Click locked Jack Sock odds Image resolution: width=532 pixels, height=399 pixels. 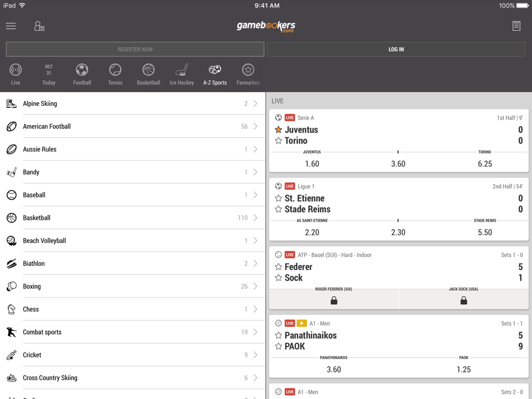[x=464, y=300]
